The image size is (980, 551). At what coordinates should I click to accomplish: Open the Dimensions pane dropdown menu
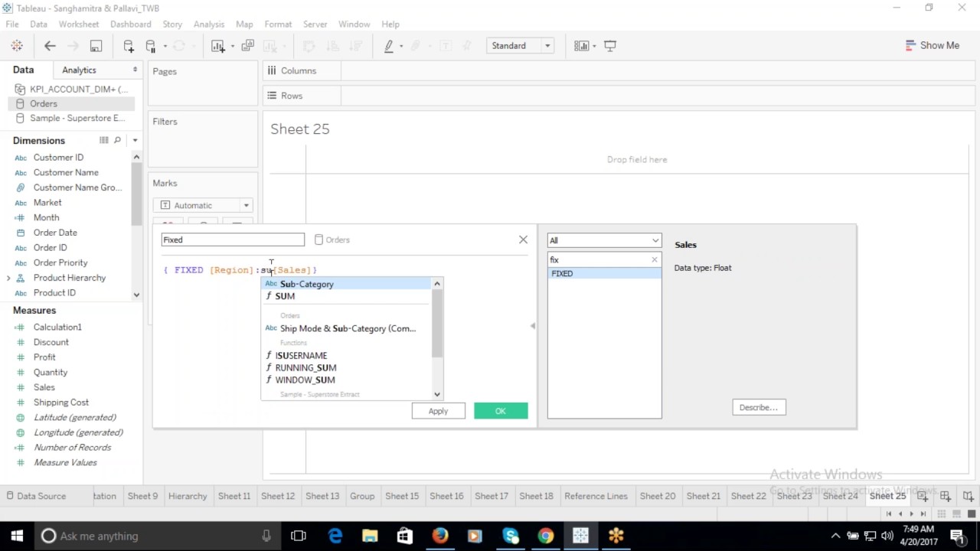click(x=135, y=141)
